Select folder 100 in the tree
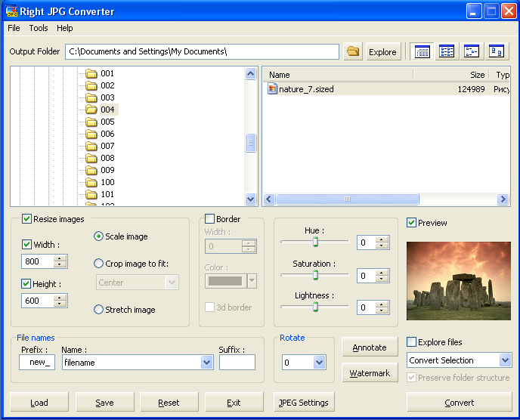This screenshot has height=420, width=520. (x=107, y=182)
